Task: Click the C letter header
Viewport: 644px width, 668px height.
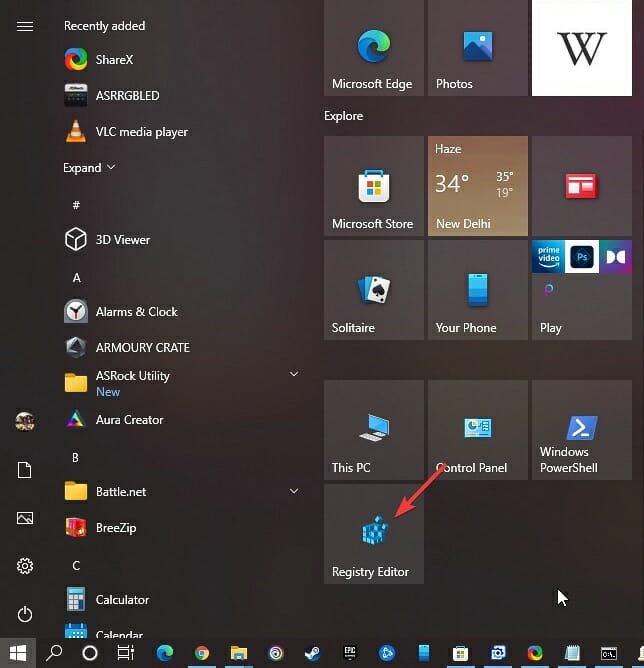Action: click(76, 565)
